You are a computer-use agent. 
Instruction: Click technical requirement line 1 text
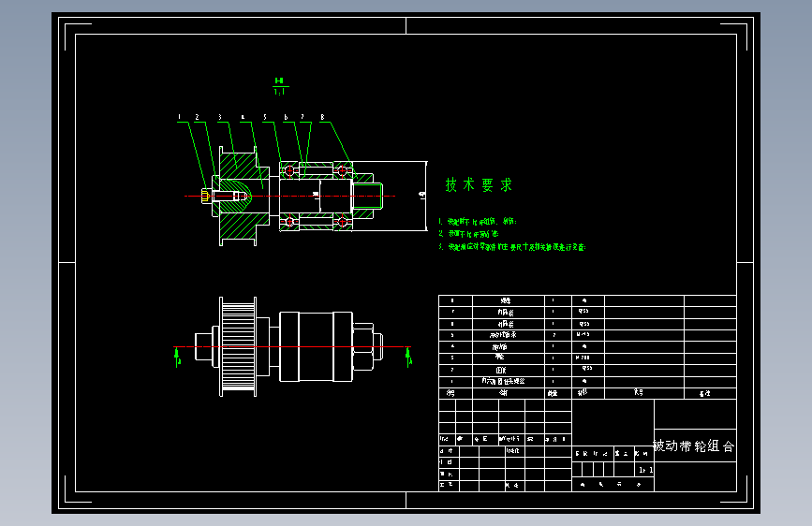click(x=478, y=221)
